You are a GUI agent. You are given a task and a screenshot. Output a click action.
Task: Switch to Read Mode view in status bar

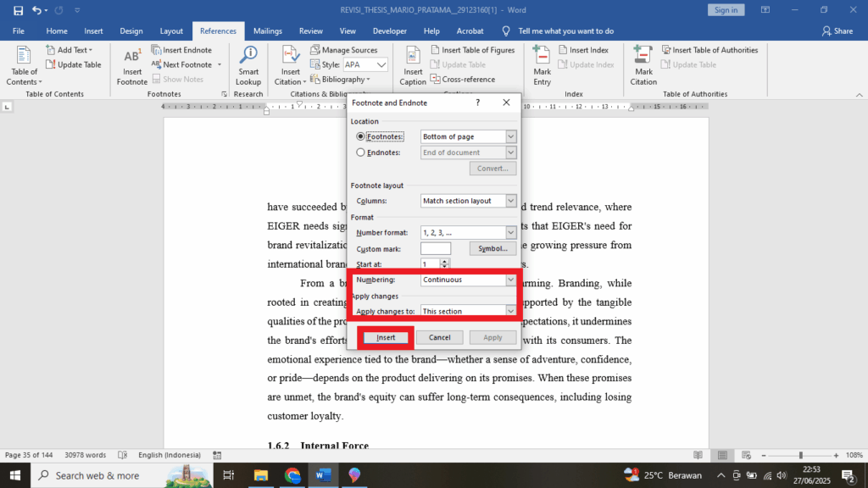pos(698,455)
